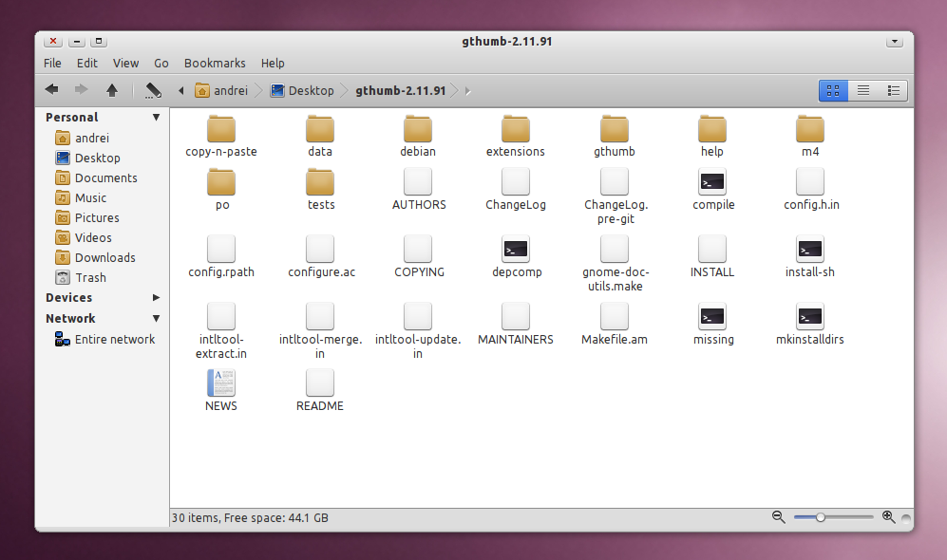Select the Makefile.am file icon
Viewport: 947px width, 560px height.
[615, 316]
